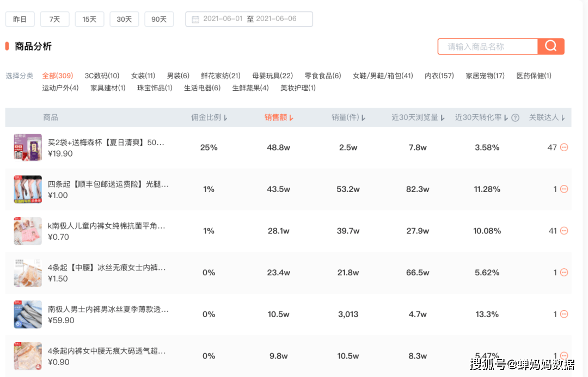Open related influencers bubble for 南极人男士内裤 row
Image resolution: width=588 pixels, height=377 pixels.
click(564, 314)
